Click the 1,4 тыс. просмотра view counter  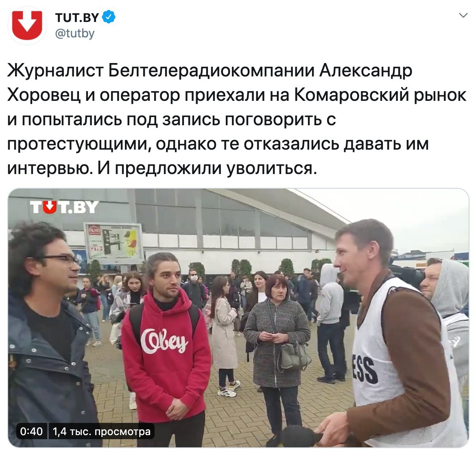pos(101,431)
